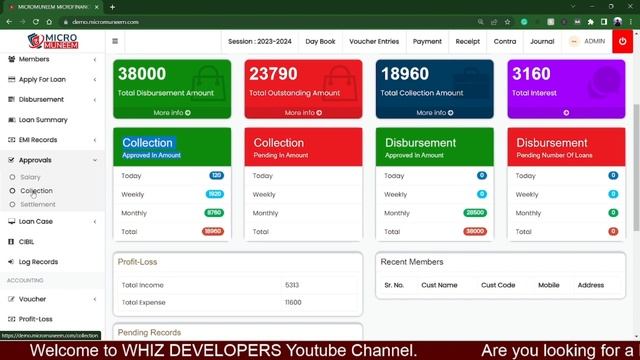Open the Day Book tab
The height and width of the screenshot is (360, 640).
pyautogui.click(x=320, y=41)
